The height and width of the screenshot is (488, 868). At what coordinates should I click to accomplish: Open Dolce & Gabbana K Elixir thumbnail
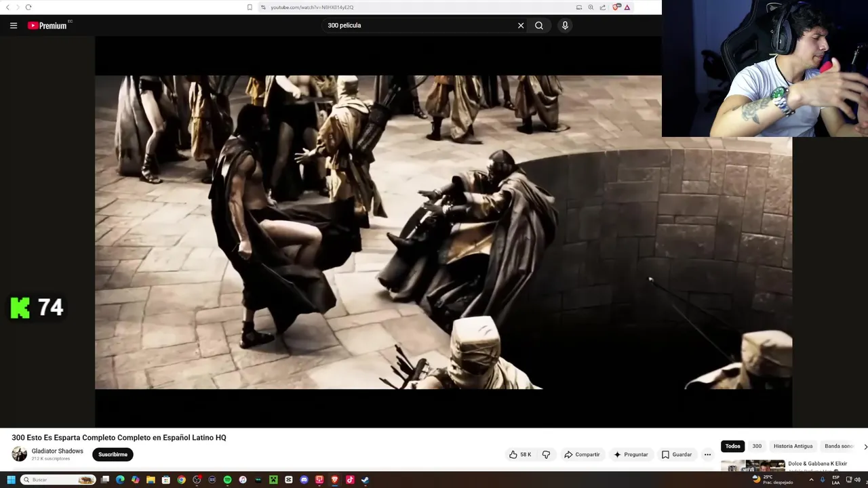[x=753, y=466]
